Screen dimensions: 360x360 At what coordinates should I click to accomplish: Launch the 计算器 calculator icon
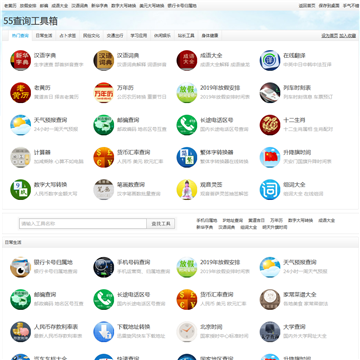pos(21,157)
